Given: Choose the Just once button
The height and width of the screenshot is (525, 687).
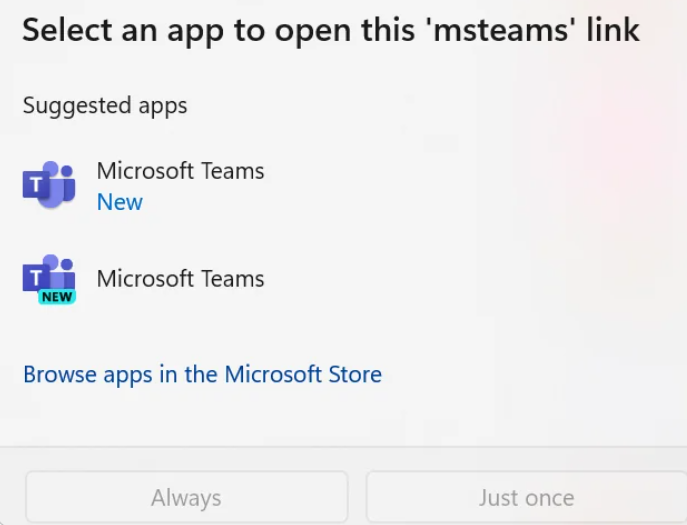Looking at the screenshot, I should pos(526,498).
